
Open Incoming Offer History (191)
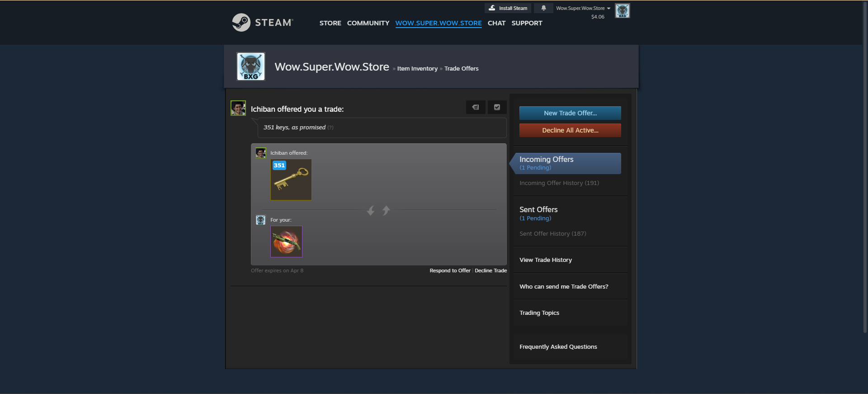[x=559, y=183]
